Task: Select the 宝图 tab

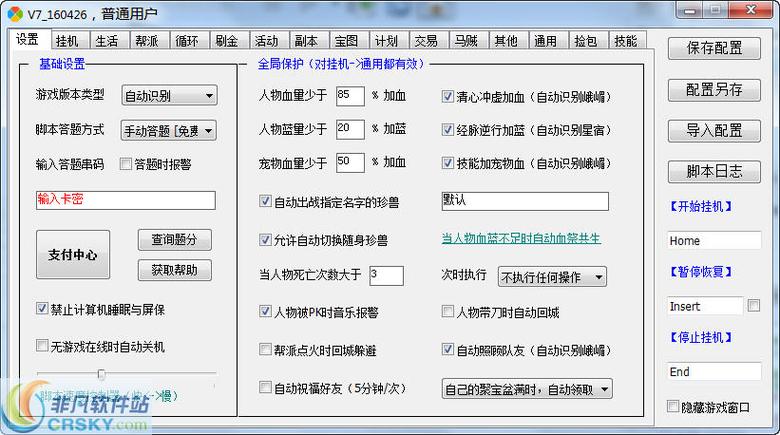Action: (349, 40)
